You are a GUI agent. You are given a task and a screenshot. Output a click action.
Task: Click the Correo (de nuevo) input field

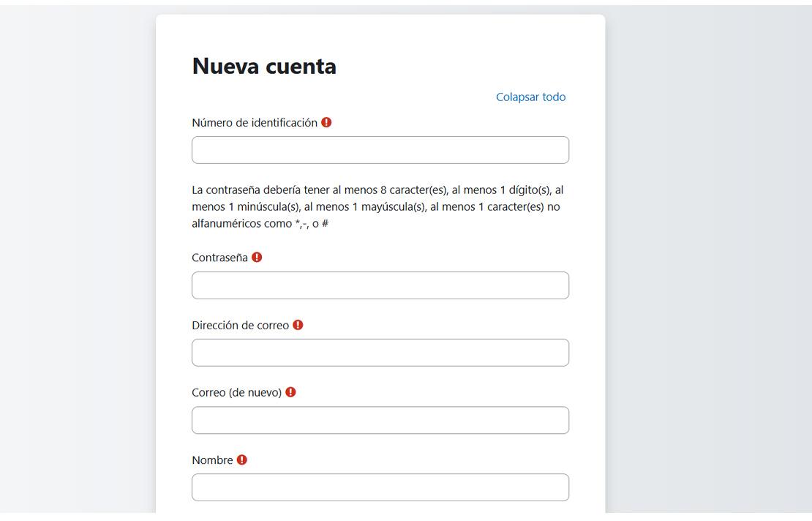(x=380, y=420)
